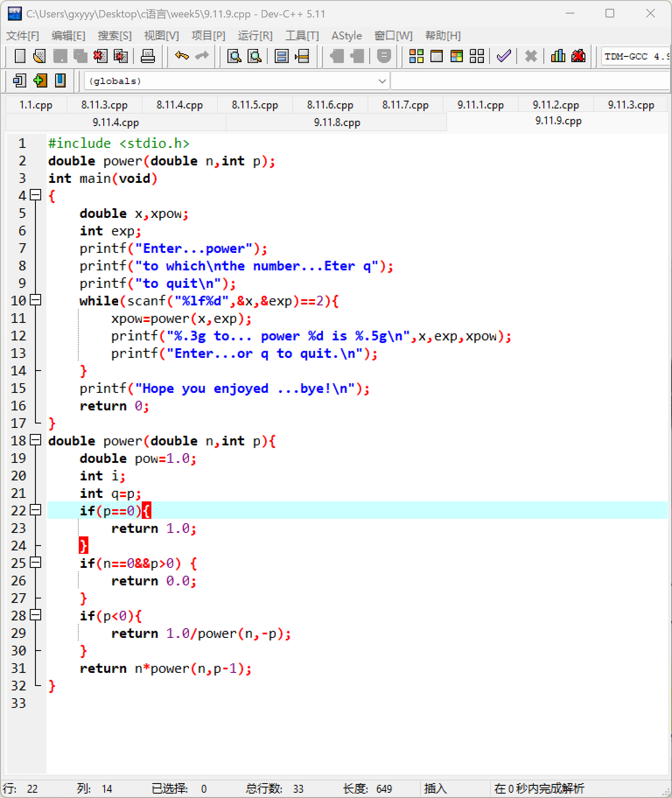This screenshot has height=798, width=672.
Task: Open the 文件[F] menu
Action: click(23, 35)
